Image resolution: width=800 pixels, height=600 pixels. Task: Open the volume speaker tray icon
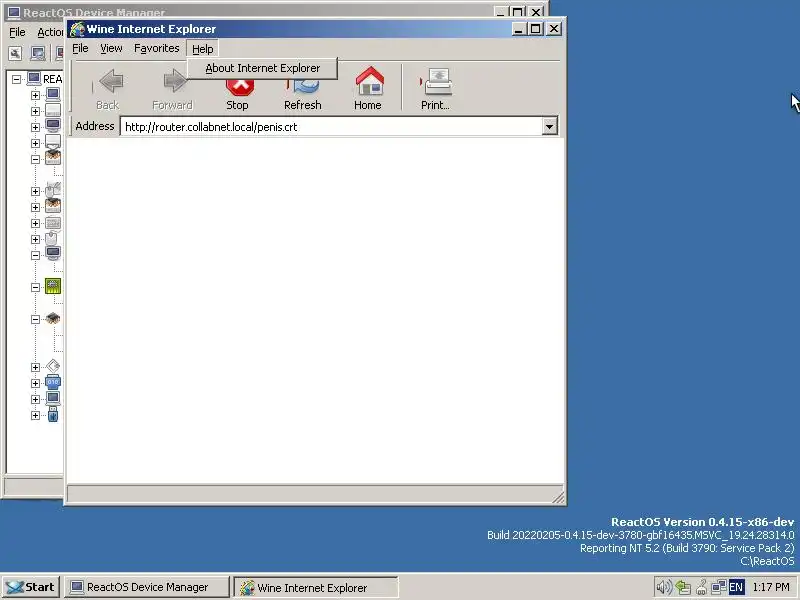click(x=663, y=587)
